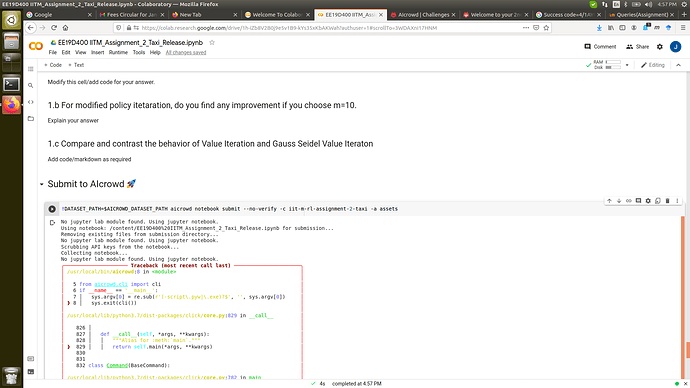Open table of contents sidebar icon

click(x=30, y=69)
